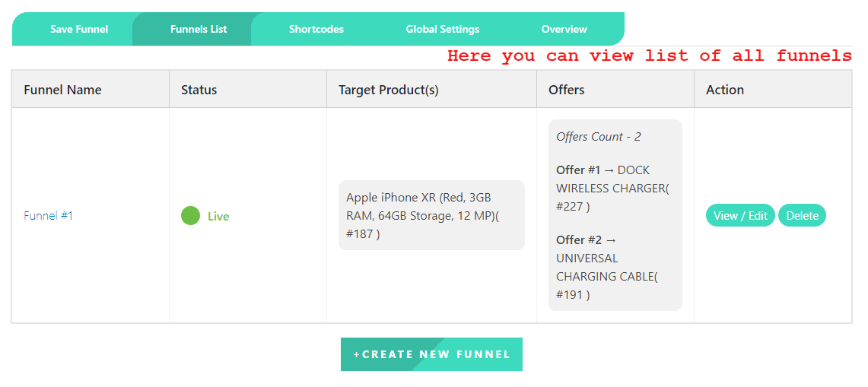
Task: Click the Action column header
Action: tap(725, 90)
